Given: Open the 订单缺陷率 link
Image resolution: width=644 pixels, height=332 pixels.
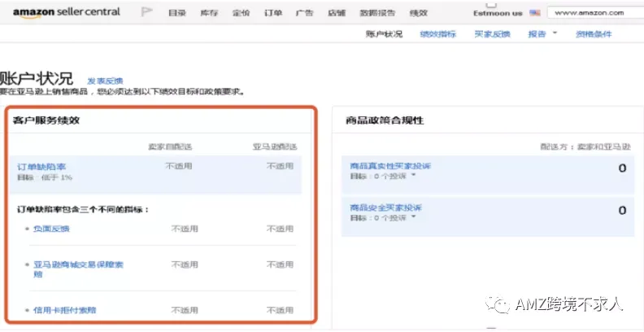Looking at the screenshot, I should point(41,167).
